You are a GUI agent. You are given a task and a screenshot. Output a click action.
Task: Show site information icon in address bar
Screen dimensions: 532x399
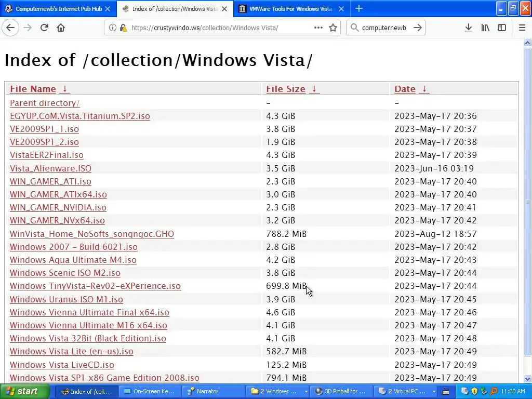click(113, 28)
